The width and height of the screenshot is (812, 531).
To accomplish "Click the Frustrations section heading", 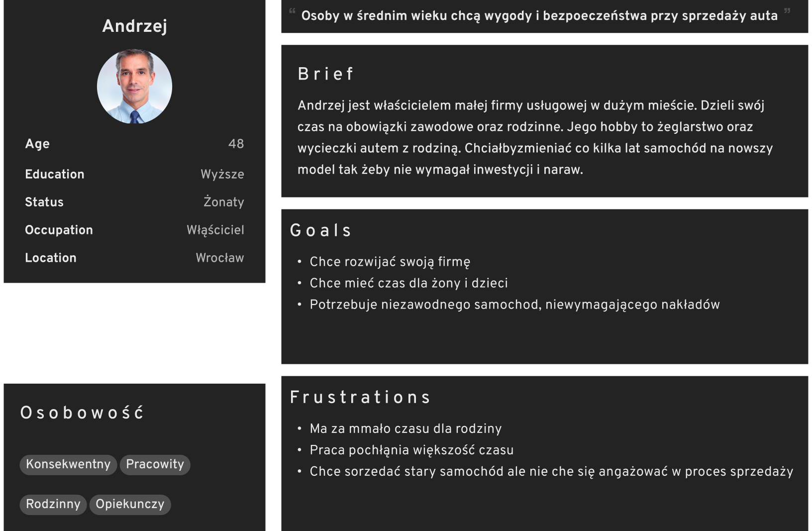I will (x=360, y=397).
